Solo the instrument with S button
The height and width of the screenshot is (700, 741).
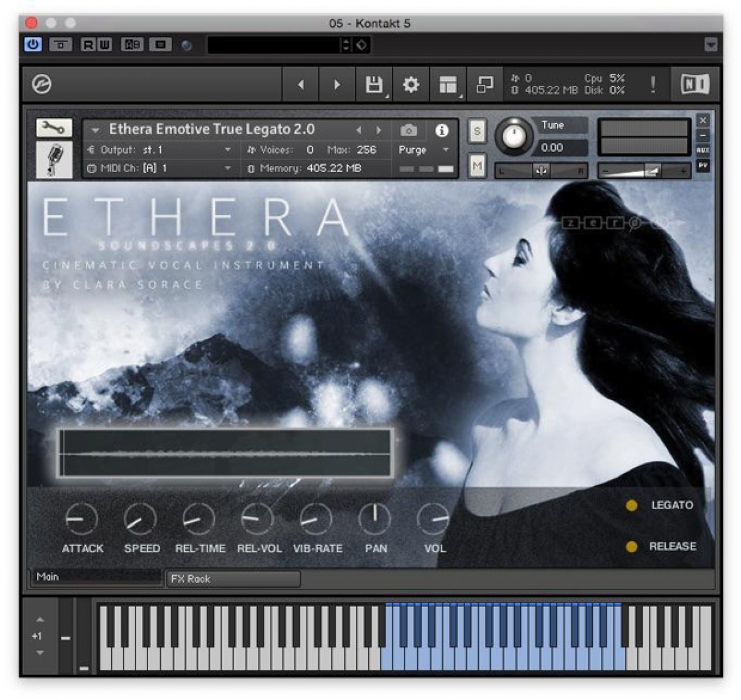click(477, 132)
